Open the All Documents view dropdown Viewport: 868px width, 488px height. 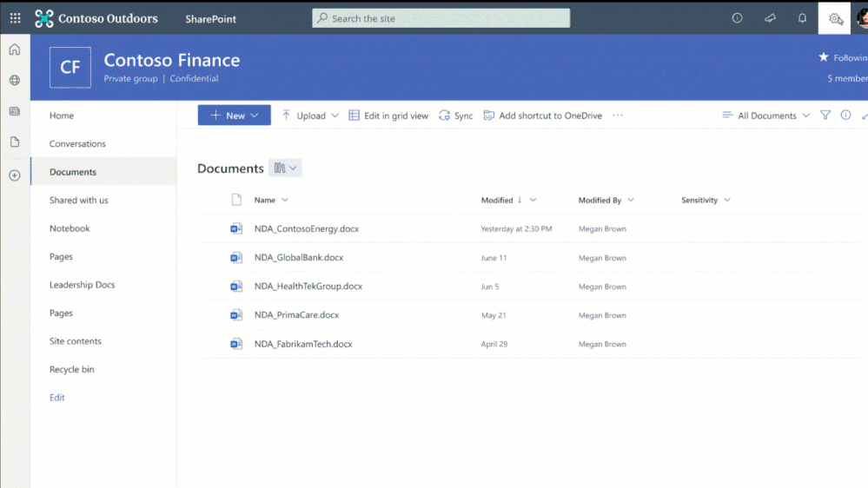tap(766, 115)
